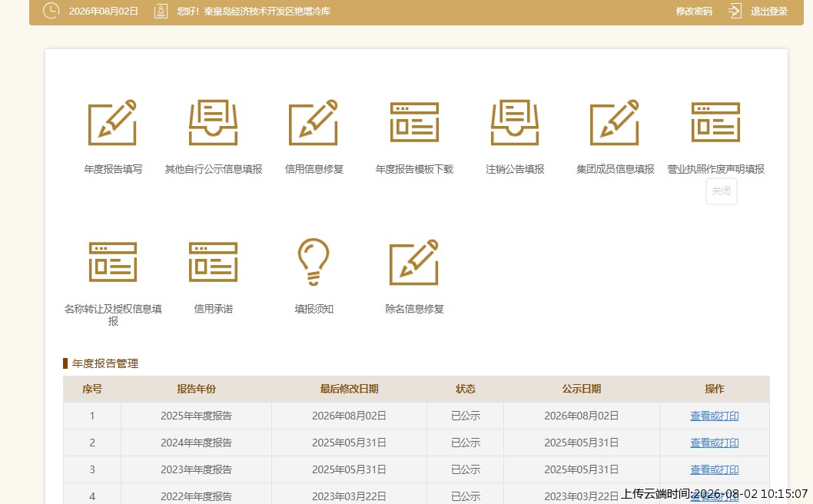Open the 集团成员信息填报 pencil icon

pyautogui.click(x=615, y=122)
